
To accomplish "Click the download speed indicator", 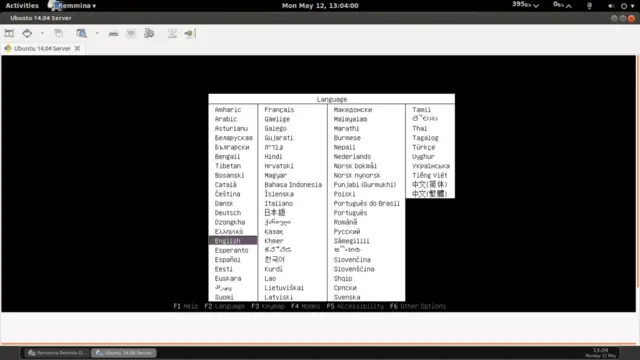I will (x=526, y=5).
